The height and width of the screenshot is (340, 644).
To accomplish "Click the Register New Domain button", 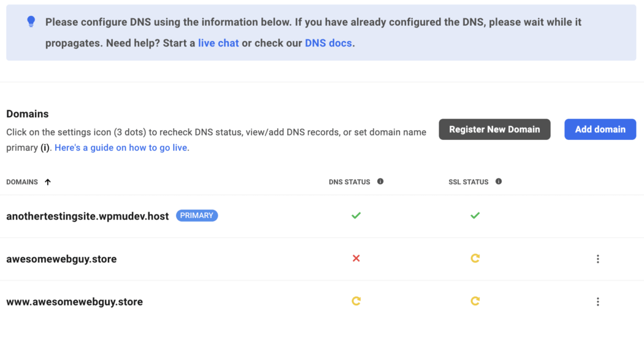I will [494, 129].
